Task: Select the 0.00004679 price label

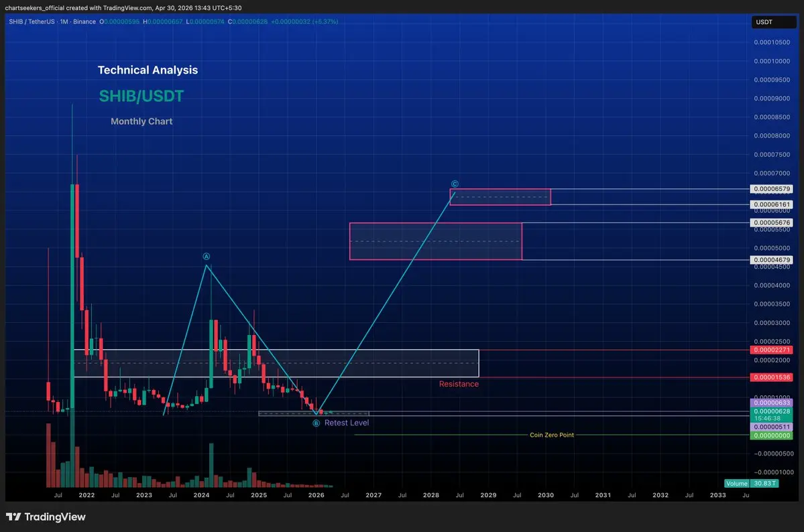Action: click(771, 260)
